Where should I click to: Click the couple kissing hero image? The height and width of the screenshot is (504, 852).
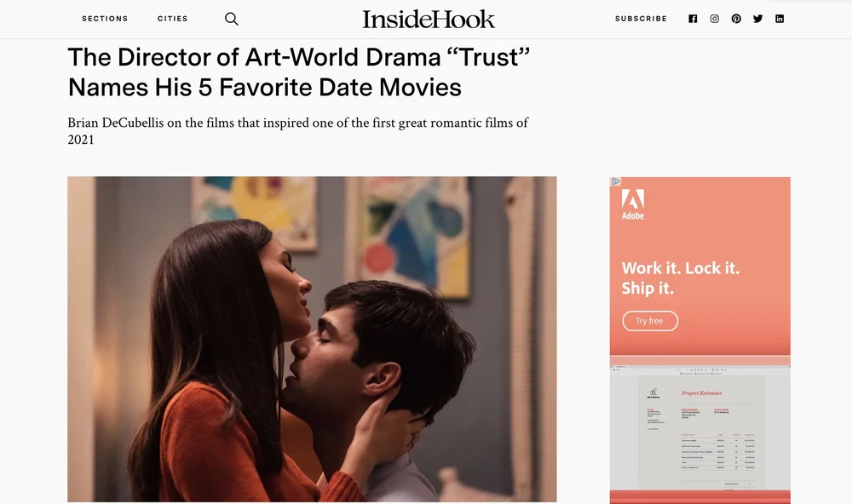(312, 339)
